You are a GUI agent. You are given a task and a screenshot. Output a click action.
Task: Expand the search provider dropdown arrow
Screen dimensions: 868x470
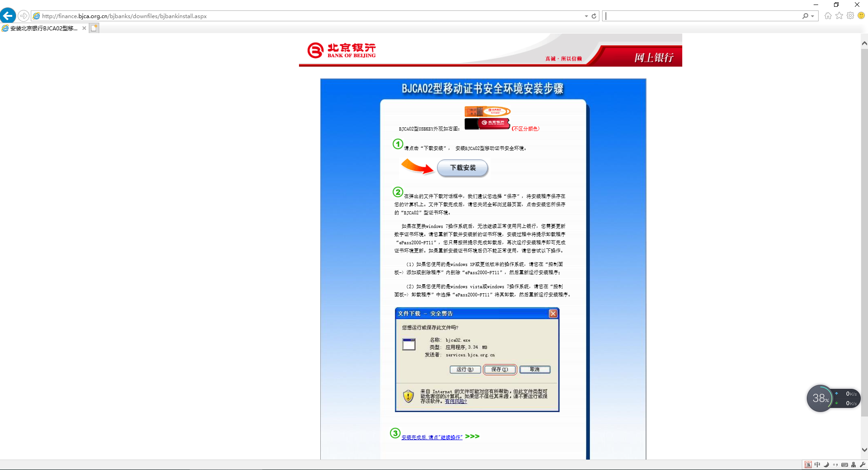813,16
